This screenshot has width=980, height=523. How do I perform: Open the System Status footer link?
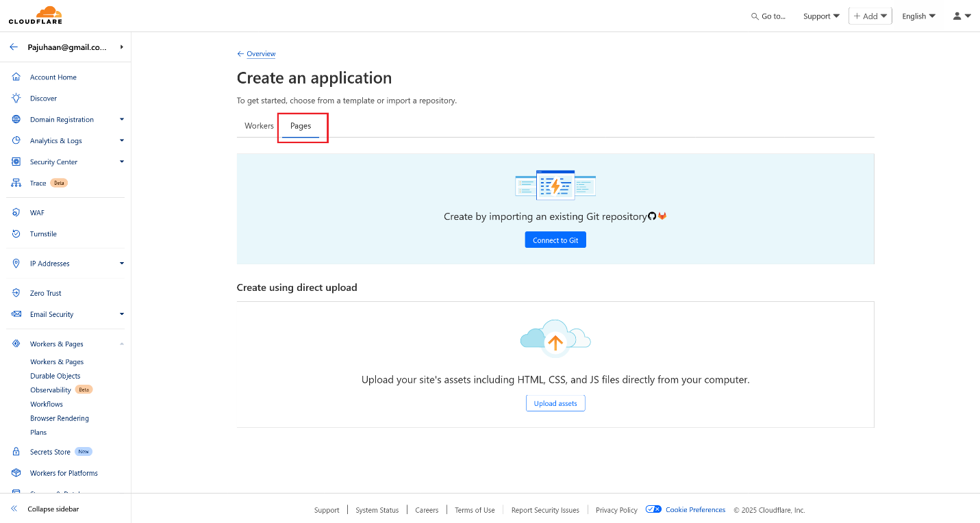pyautogui.click(x=377, y=510)
